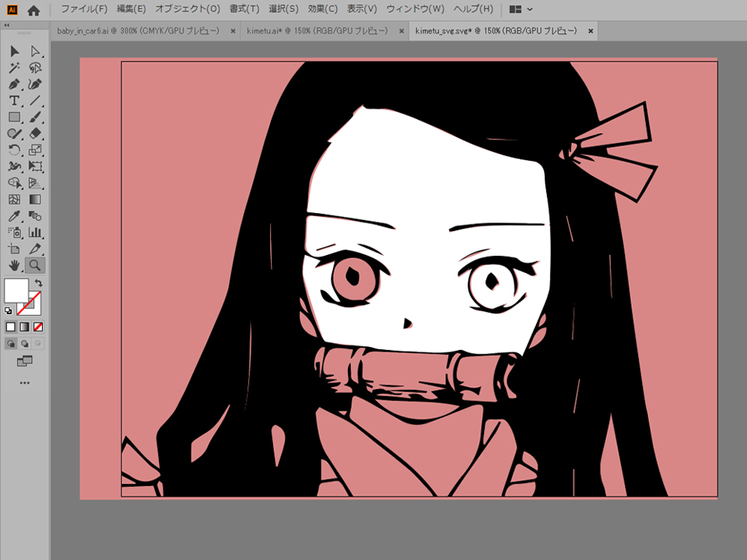
Task: Select the Shaper tool
Action: (14, 134)
